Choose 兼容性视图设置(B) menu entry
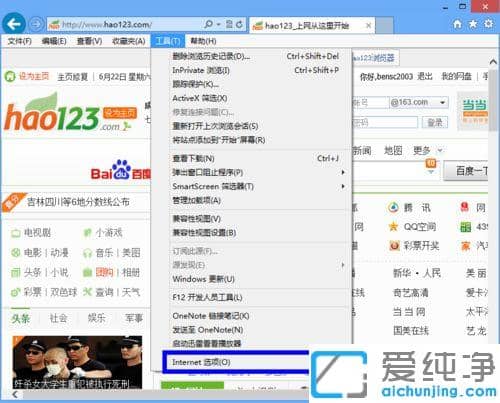 [x=256, y=233]
